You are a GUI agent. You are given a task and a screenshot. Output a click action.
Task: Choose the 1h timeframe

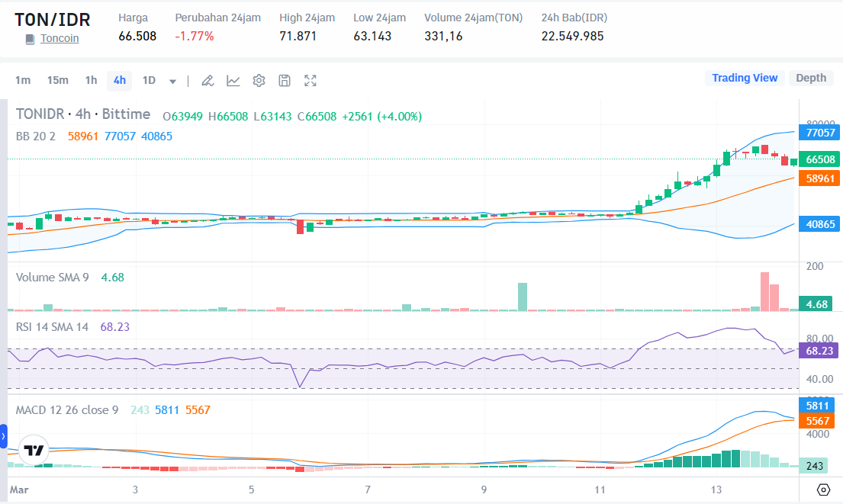pos(91,81)
